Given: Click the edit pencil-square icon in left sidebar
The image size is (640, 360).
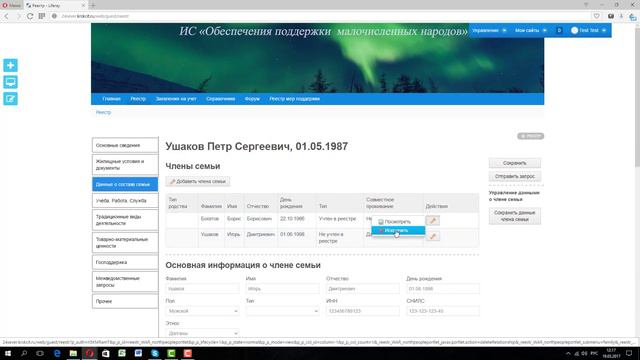Looking at the screenshot, I should (10, 99).
